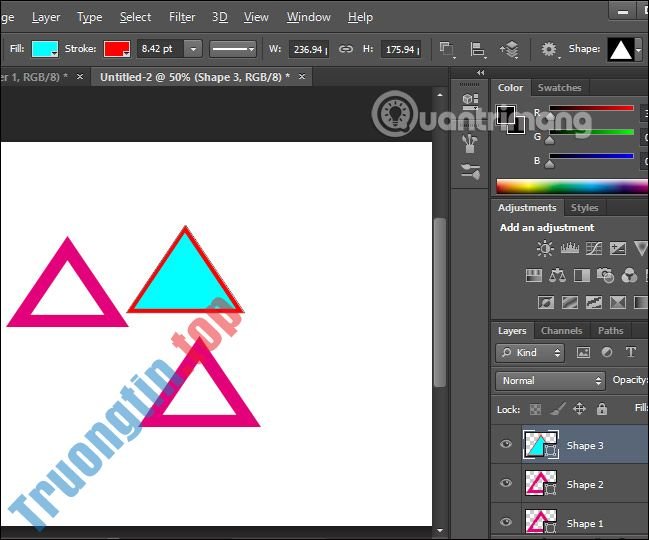The width and height of the screenshot is (649, 540).
Task: Filter layers by adjustment layer icon
Action: point(607,353)
